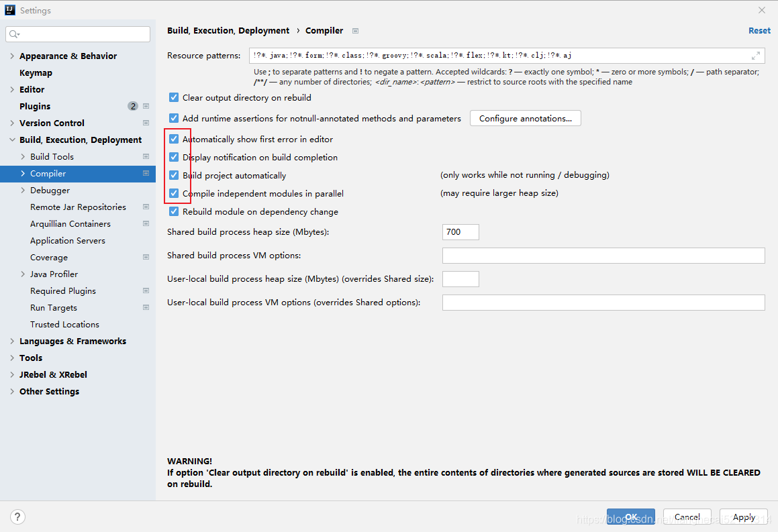This screenshot has height=532, width=778.
Task: Click the Cancel button
Action: [687, 517]
